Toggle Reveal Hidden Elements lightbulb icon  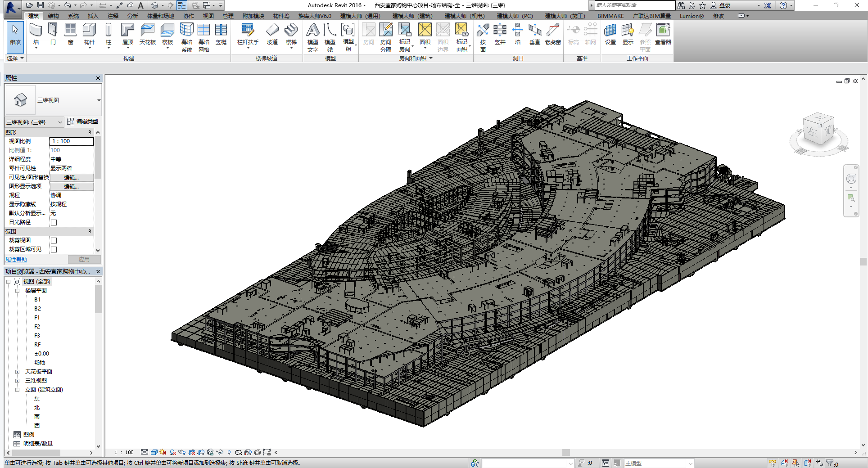tap(229, 452)
